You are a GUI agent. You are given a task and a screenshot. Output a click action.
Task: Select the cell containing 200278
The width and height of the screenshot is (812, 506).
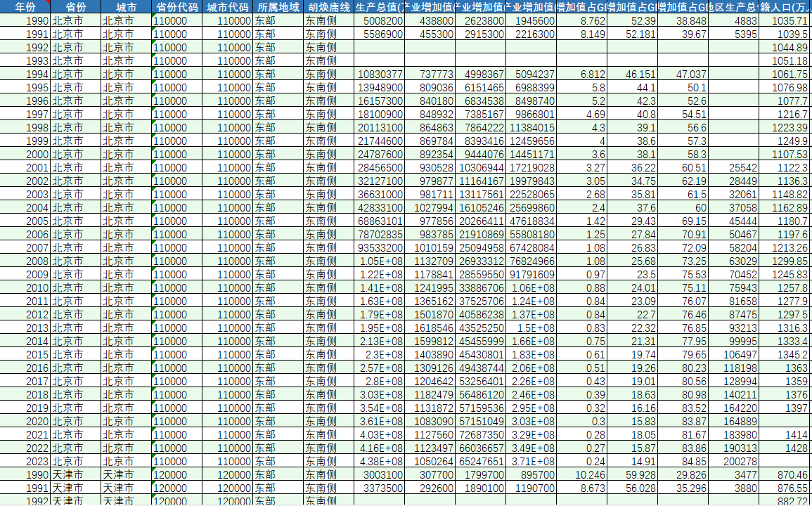[x=733, y=462]
